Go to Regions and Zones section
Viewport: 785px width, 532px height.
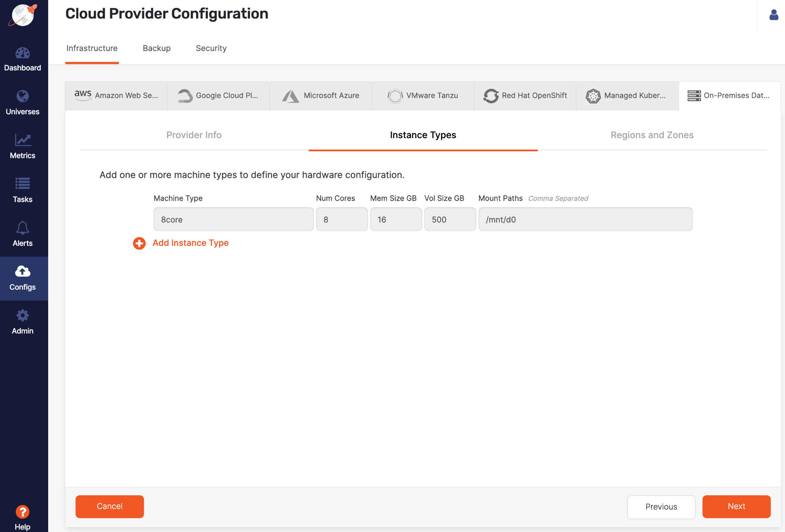652,135
